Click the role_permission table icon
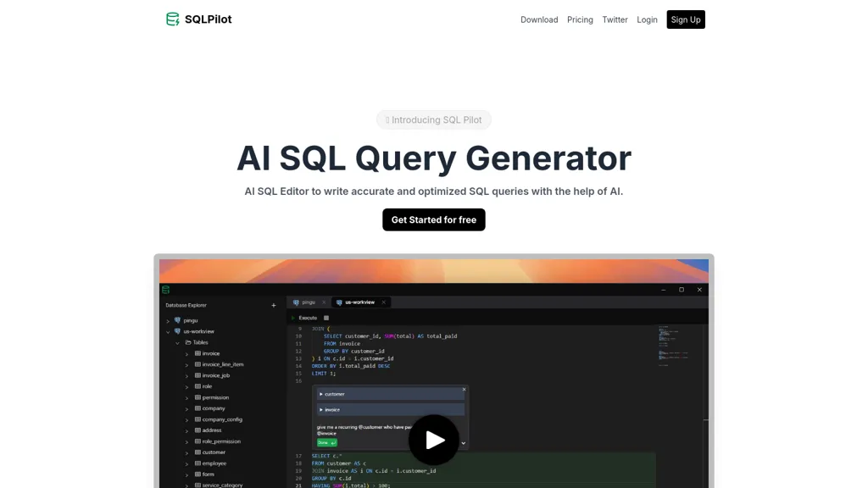The image size is (868, 488). [198, 441]
